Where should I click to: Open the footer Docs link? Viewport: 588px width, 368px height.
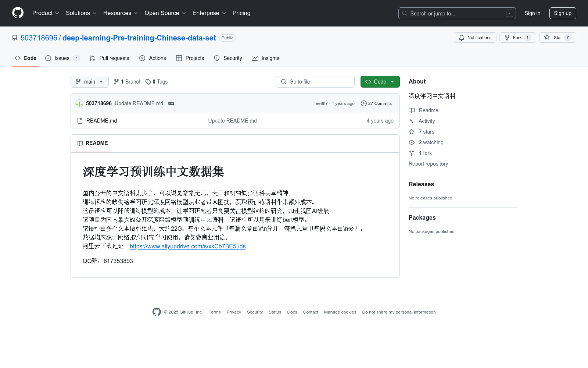[292, 312]
